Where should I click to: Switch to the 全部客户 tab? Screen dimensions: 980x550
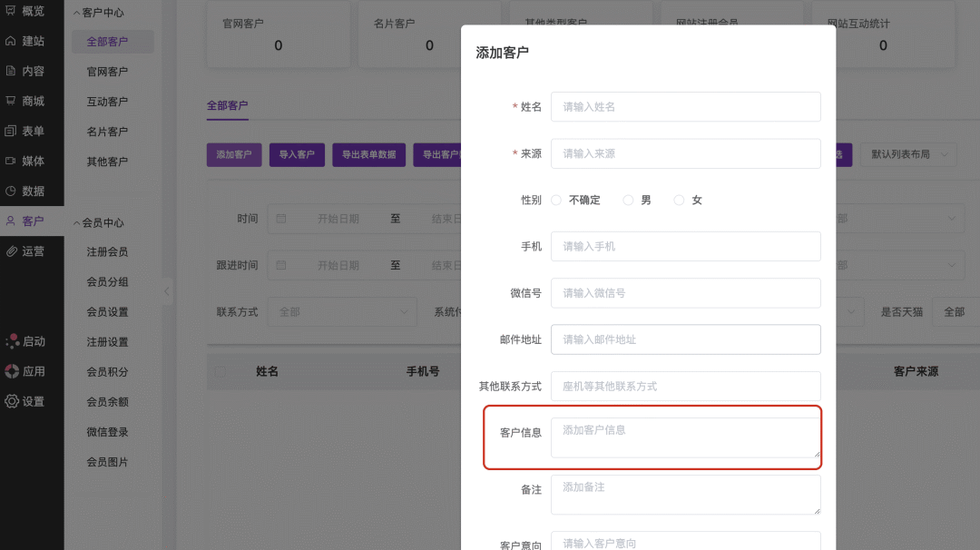[x=227, y=106]
